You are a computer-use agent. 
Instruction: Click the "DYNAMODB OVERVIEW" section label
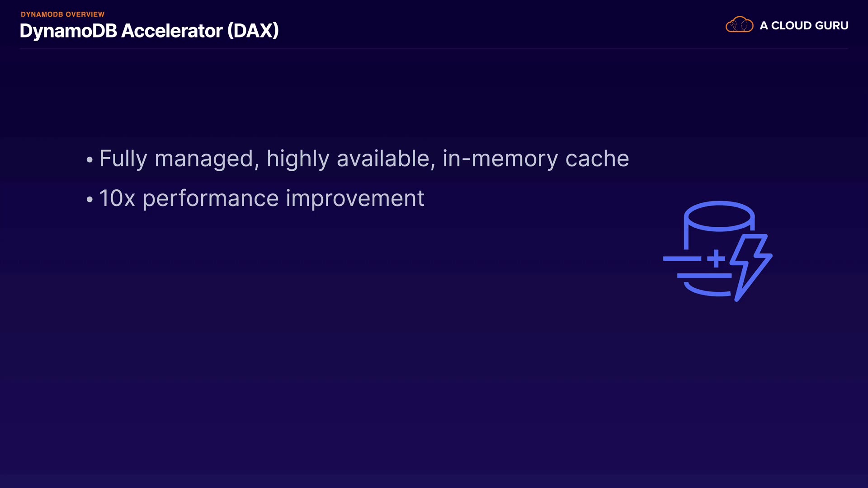[x=62, y=14]
